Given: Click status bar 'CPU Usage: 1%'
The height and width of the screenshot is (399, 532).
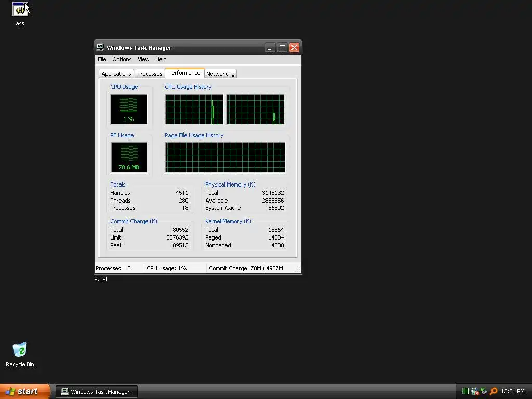Looking at the screenshot, I should click(x=167, y=268).
